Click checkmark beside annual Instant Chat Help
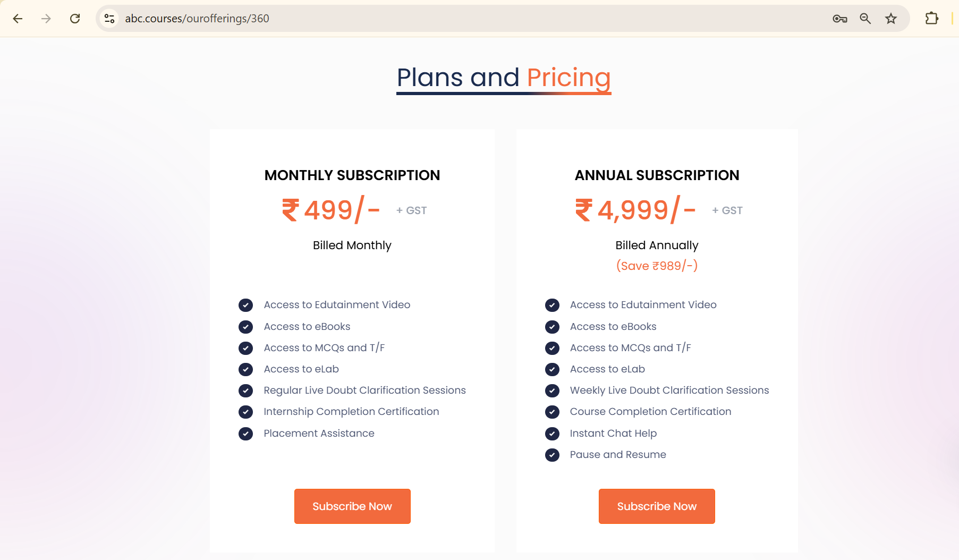Viewport: 959px width, 560px height. click(552, 434)
